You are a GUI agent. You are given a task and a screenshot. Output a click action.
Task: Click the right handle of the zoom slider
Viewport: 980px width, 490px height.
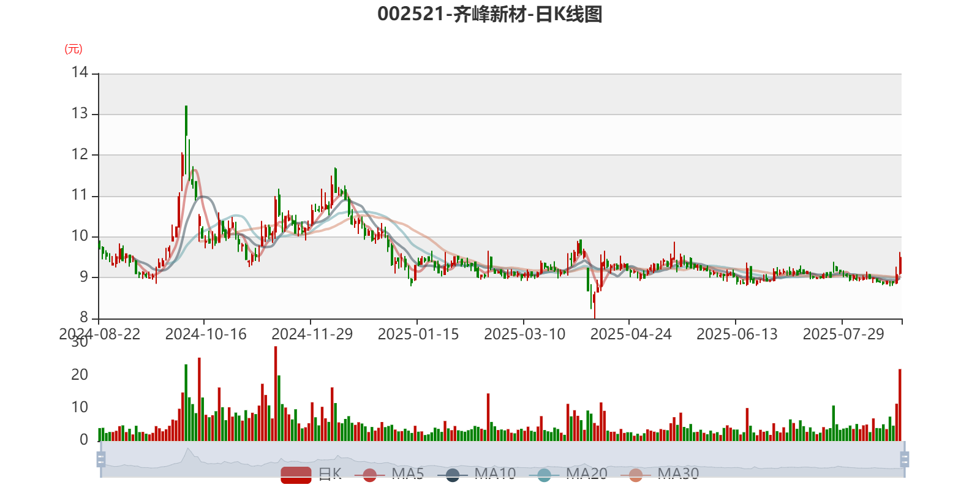coord(905,459)
